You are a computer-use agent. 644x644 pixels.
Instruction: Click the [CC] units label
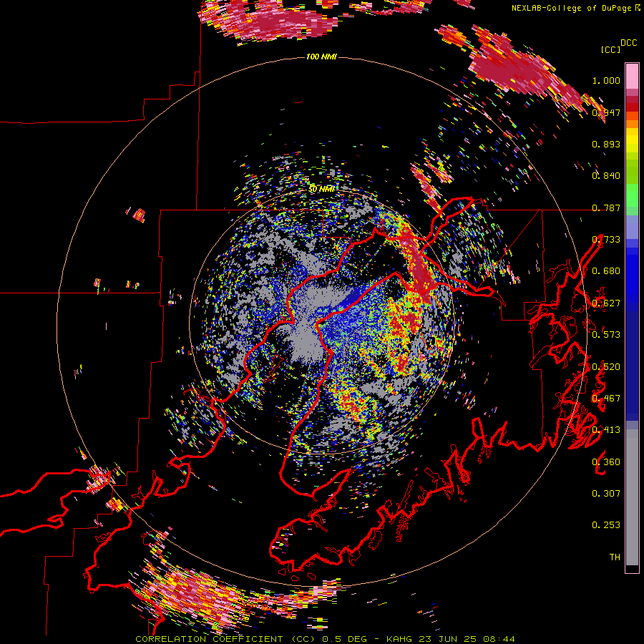point(610,49)
